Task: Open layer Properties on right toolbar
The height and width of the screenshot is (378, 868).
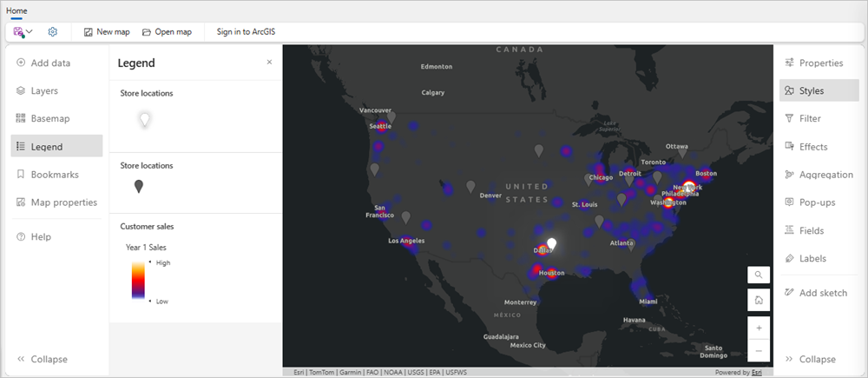Action: tap(819, 63)
